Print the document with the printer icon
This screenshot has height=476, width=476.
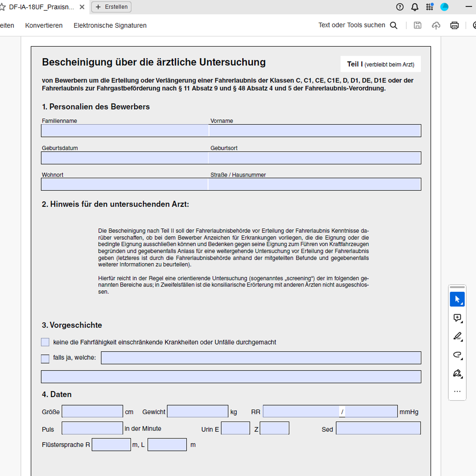point(454,25)
